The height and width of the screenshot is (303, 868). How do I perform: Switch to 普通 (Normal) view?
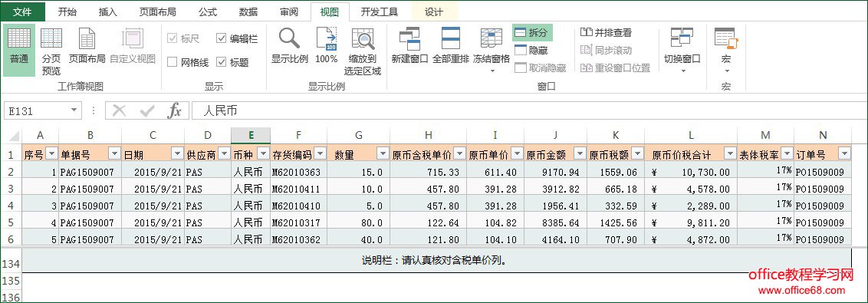19,49
